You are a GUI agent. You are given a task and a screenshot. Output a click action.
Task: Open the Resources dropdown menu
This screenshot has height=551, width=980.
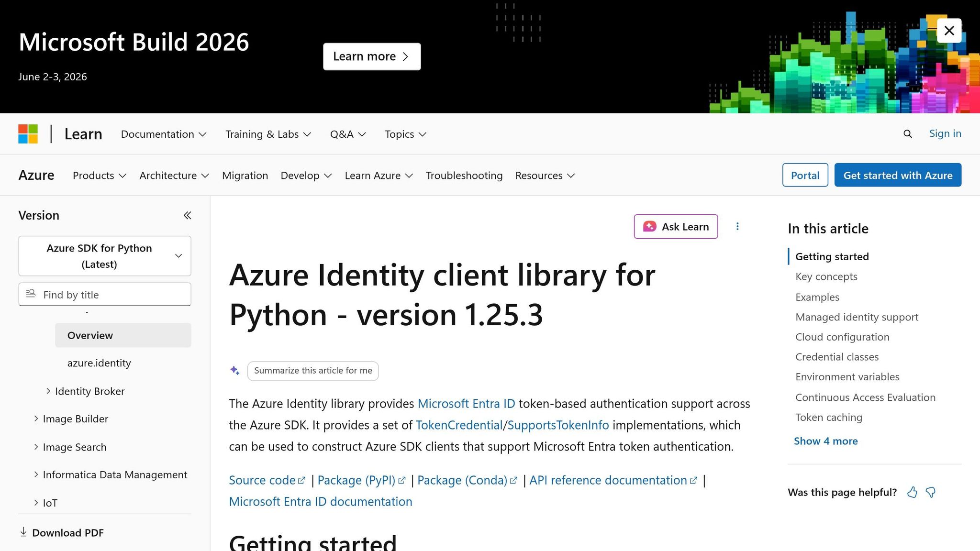(545, 176)
